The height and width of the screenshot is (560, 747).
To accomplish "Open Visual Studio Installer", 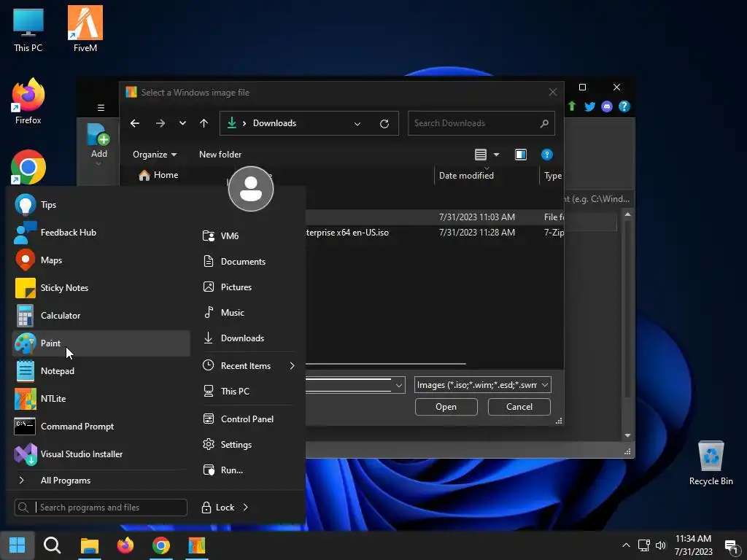I will [101, 454].
